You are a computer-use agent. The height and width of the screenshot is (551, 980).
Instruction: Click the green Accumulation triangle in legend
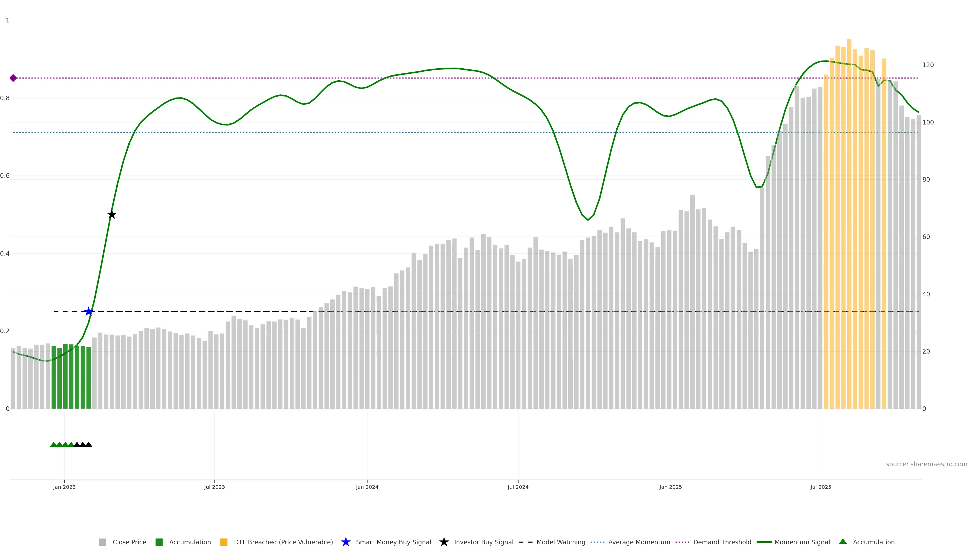(x=843, y=542)
